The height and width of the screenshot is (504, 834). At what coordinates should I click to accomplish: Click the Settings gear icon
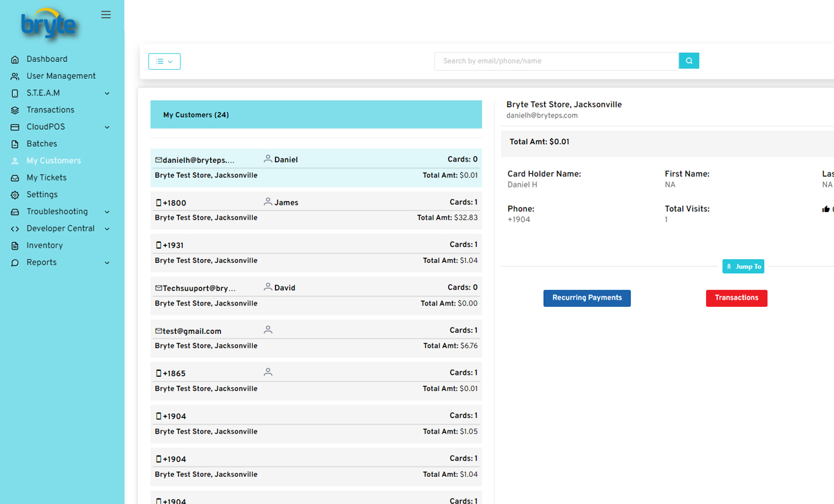[15, 195]
